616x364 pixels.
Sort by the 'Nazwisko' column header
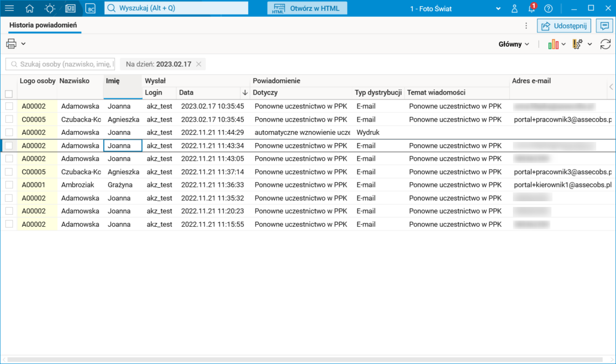coord(74,81)
